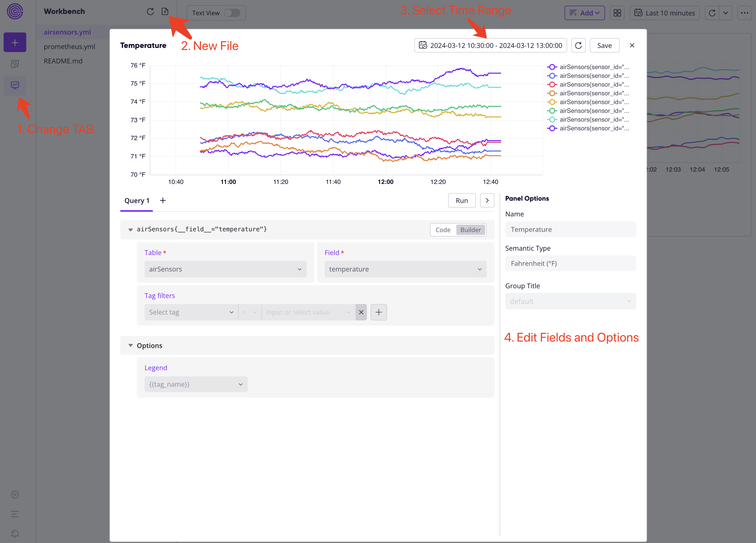
Task: Toggle the Text View switch
Action: click(232, 13)
